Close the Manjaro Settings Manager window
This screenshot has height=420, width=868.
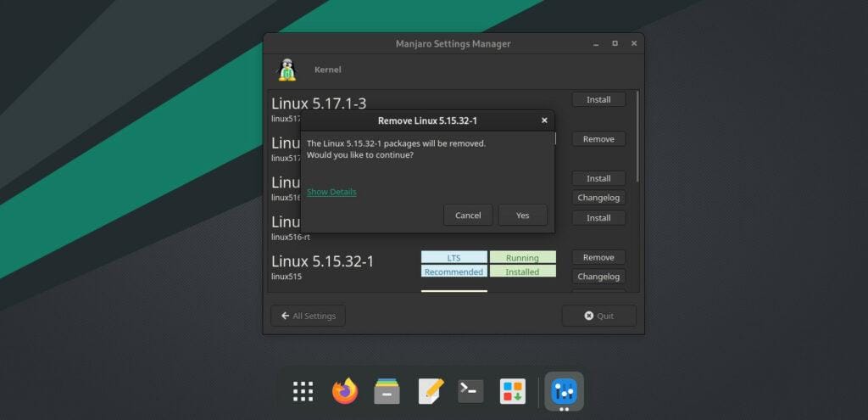tap(634, 43)
